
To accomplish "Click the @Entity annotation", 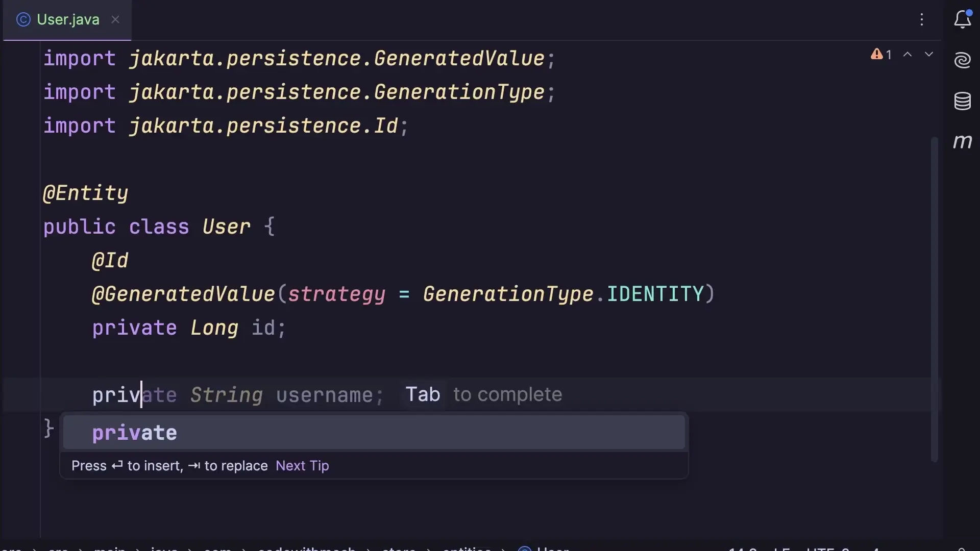I will (x=86, y=193).
